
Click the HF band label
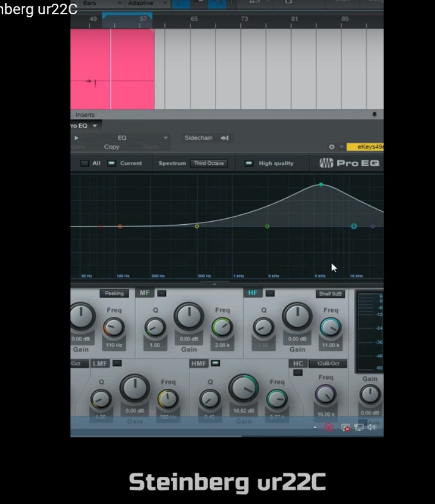tap(253, 293)
